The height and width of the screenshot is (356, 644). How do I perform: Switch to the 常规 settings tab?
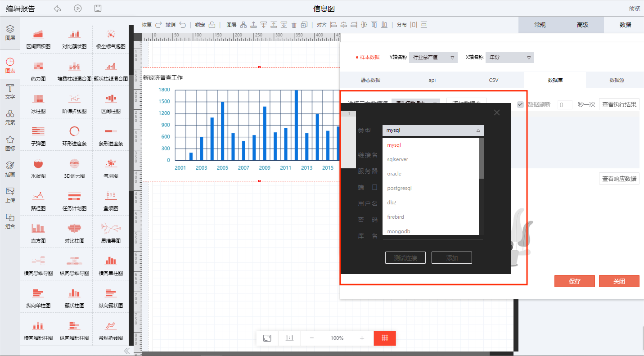(x=540, y=25)
